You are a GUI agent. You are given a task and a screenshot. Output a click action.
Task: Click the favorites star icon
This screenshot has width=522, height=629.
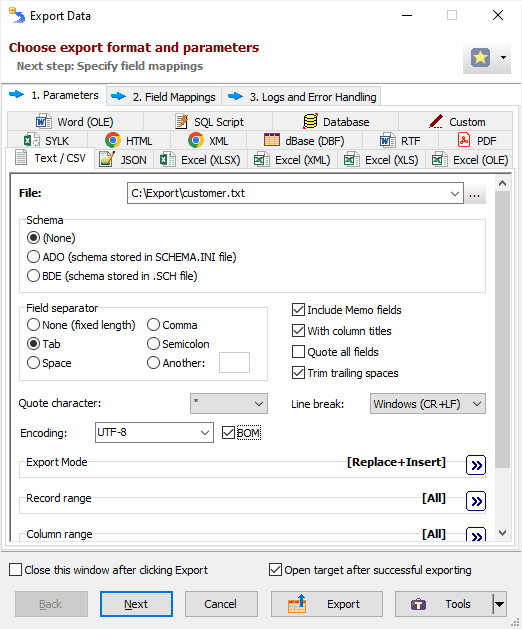point(480,58)
